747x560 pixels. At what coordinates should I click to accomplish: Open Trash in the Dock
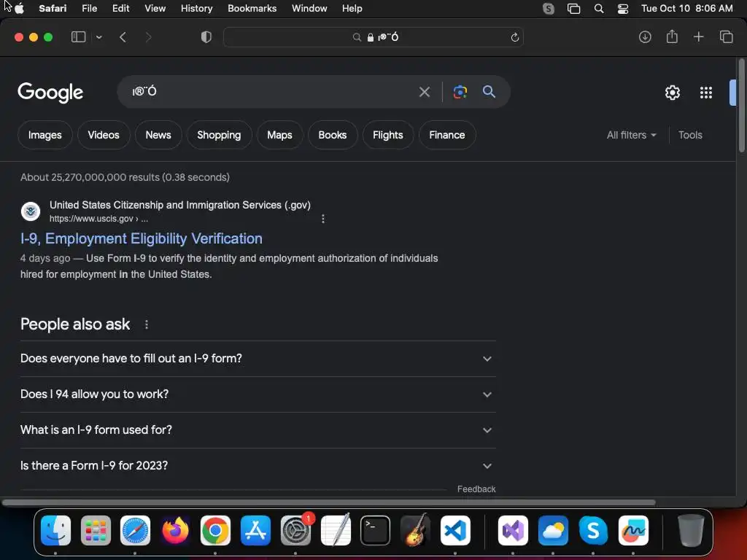pos(691,531)
